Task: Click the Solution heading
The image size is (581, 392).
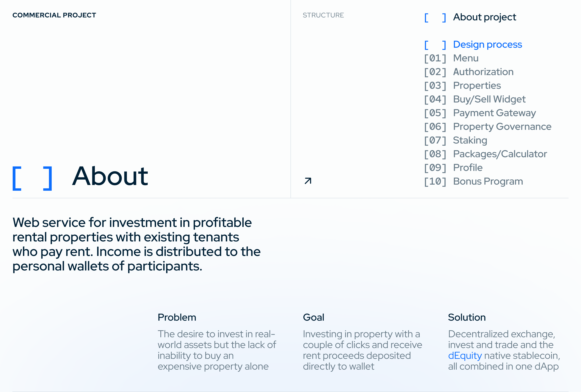Action: pyautogui.click(x=466, y=317)
